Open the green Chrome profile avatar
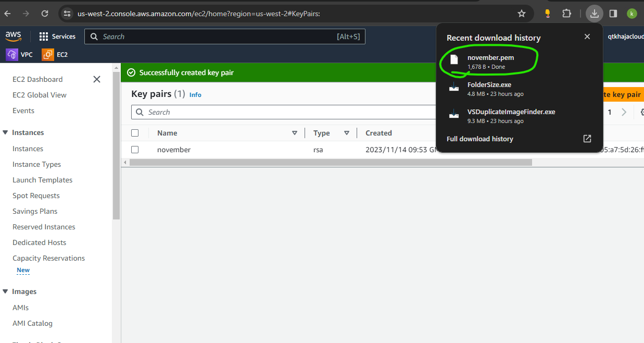The height and width of the screenshot is (343, 644). coord(632,14)
